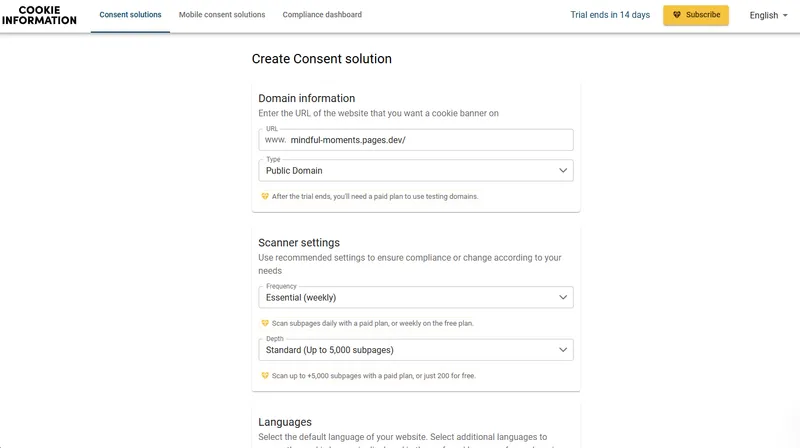This screenshot has width=800, height=448.
Task: Open the Mobile consent solutions tab
Action: click(222, 15)
